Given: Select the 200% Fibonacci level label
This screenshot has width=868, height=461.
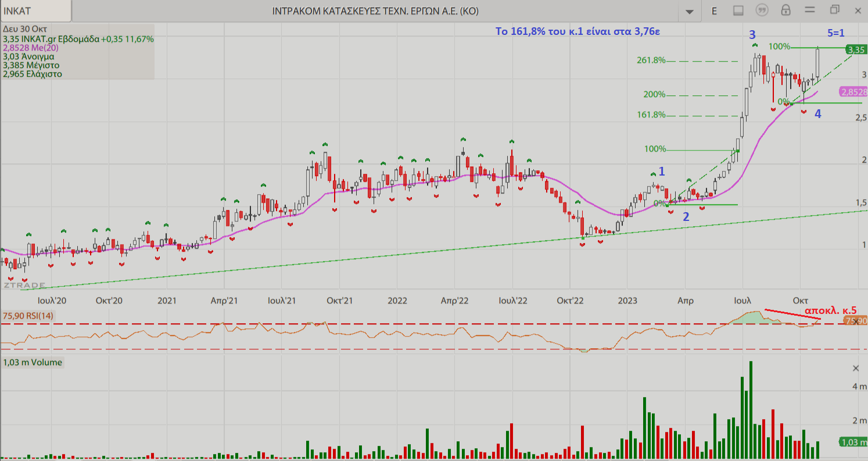Looking at the screenshot, I should tap(654, 95).
